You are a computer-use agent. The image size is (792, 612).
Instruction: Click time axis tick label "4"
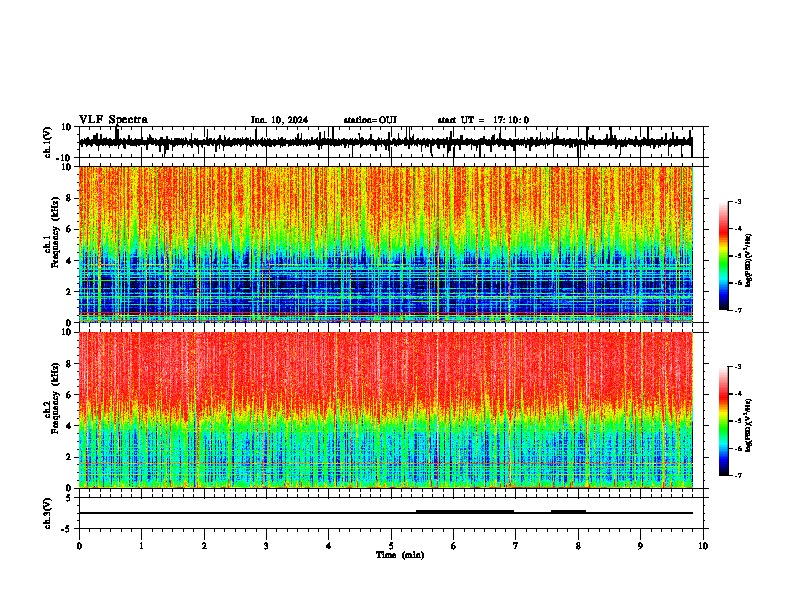(x=329, y=546)
